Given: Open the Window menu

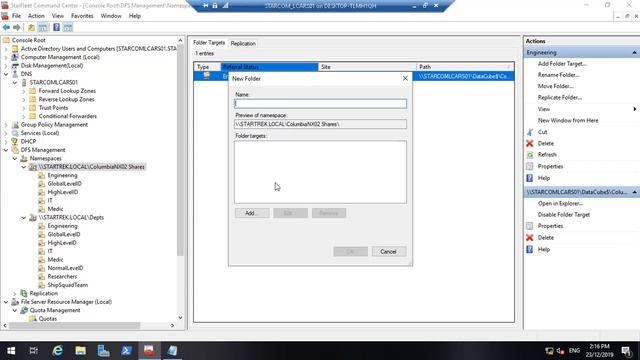Looking at the screenshot, I should 111,16.
